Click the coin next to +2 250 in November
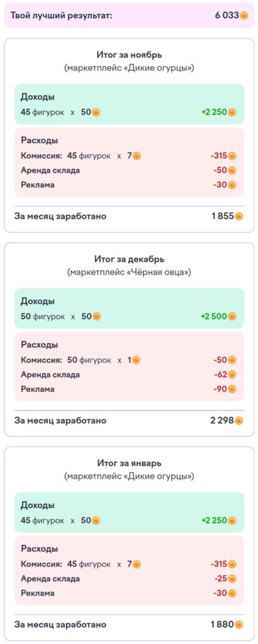 tap(232, 112)
